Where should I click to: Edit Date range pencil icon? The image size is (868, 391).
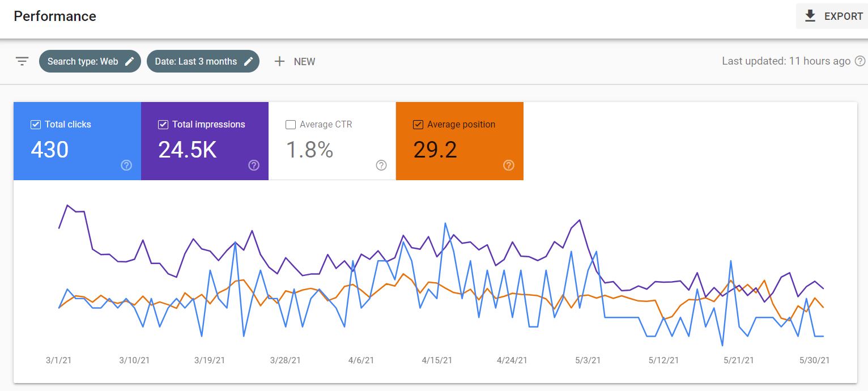[248, 61]
